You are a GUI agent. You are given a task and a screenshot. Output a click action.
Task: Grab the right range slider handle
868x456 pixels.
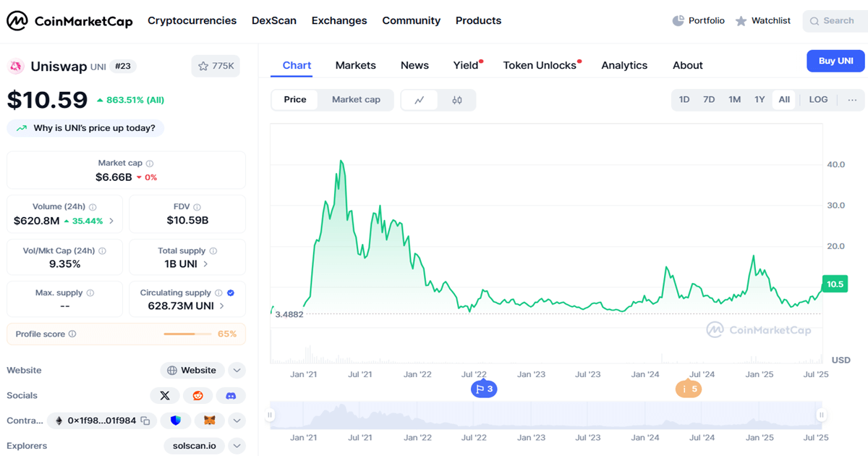click(822, 415)
